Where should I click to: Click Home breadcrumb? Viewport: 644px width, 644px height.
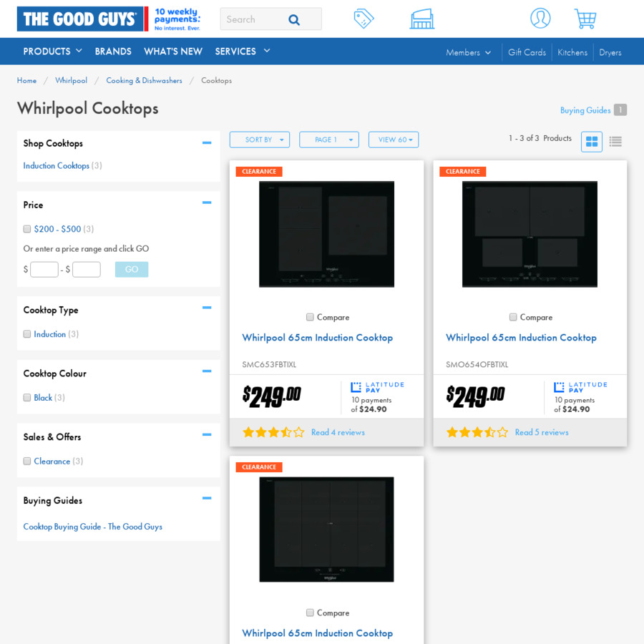click(x=26, y=80)
